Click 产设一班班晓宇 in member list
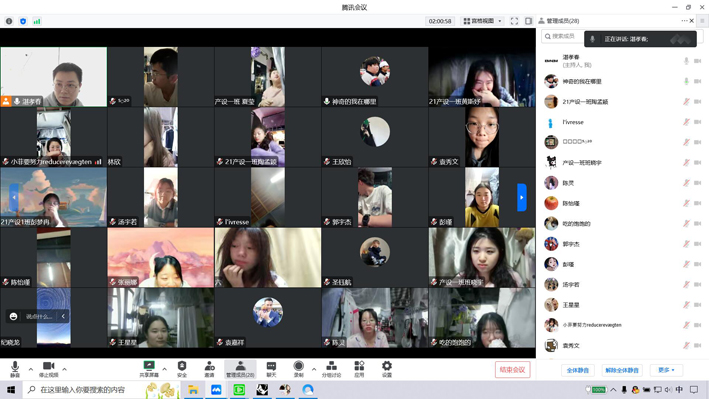This screenshot has width=709, height=399. pos(581,162)
